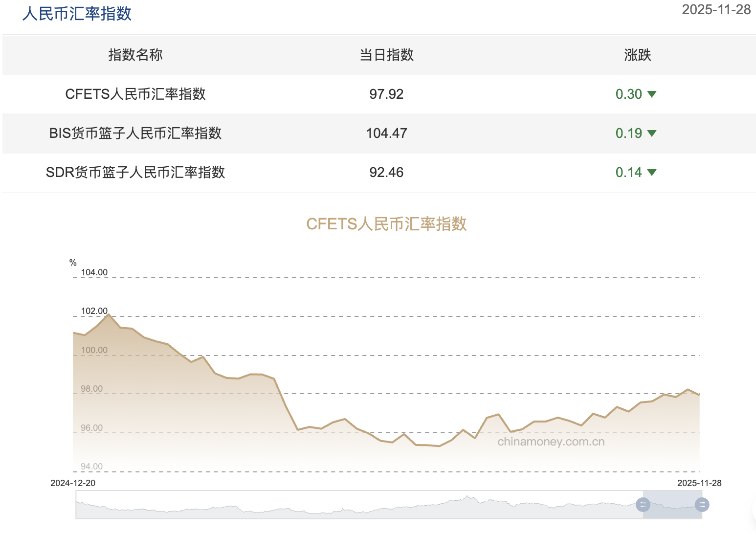Click the green down arrow beside 0.14
This screenshot has height=534, width=756.
click(x=652, y=172)
